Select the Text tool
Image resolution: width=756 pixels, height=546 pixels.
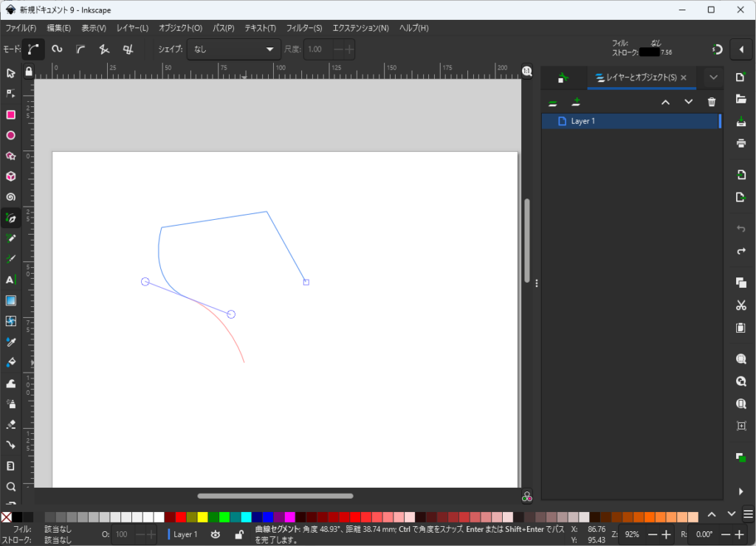pyautogui.click(x=10, y=280)
